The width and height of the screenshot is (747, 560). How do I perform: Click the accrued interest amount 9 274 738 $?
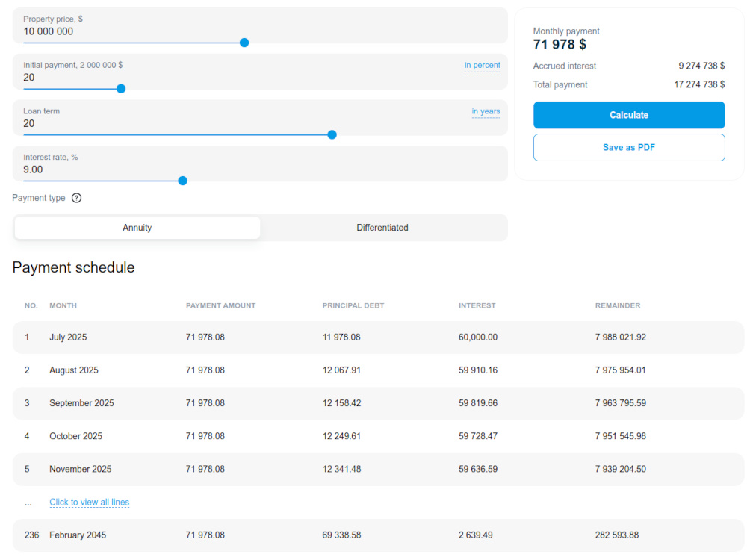[701, 66]
